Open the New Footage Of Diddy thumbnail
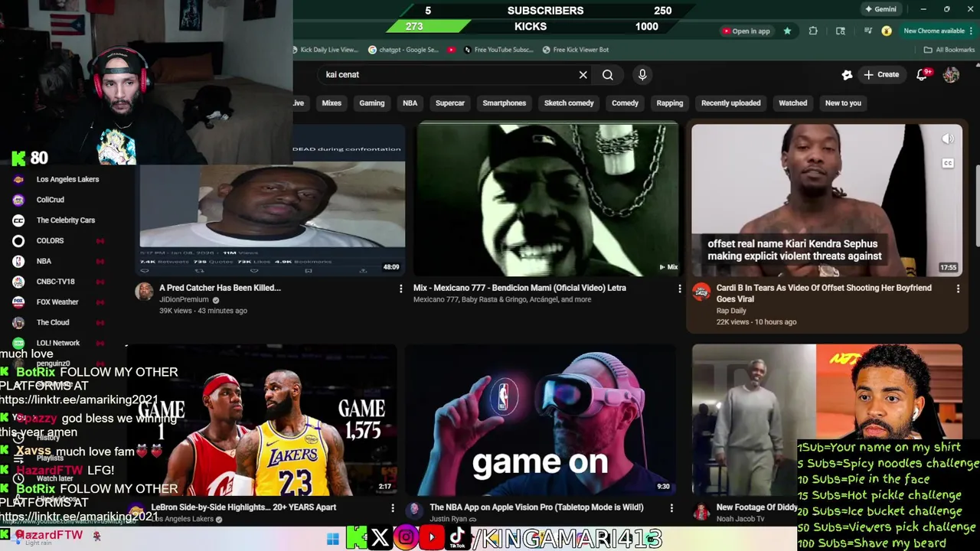The image size is (980, 551). (x=827, y=419)
